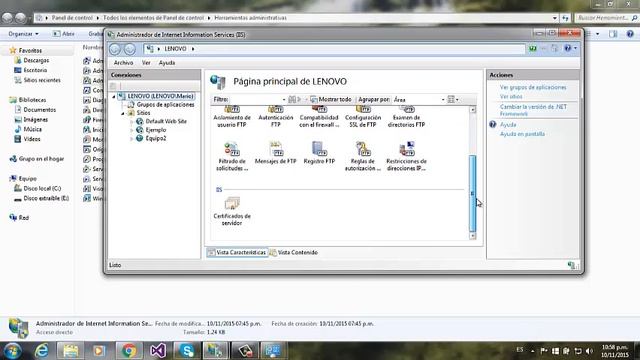Click Mostrar todo button

tap(331, 100)
